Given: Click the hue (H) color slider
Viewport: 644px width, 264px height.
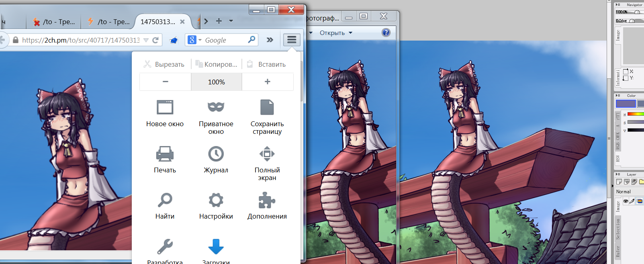Looking at the screenshot, I should click(x=636, y=115).
